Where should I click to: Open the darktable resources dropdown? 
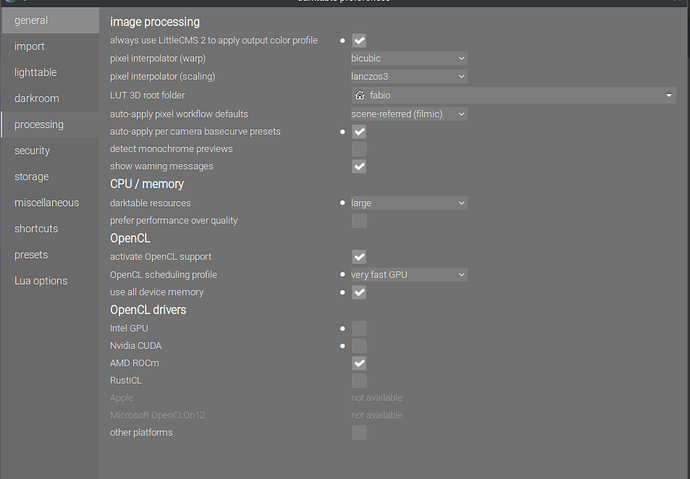pos(408,203)
